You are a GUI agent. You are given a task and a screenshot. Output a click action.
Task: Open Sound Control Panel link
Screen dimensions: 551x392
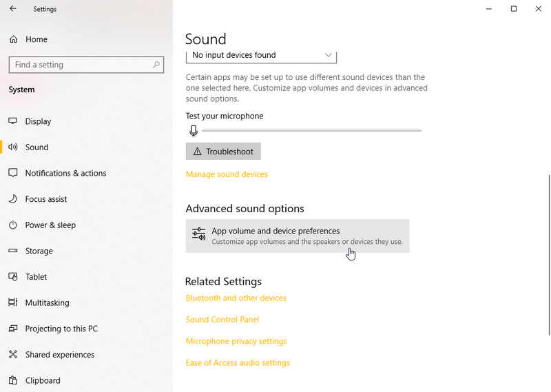click(x=222, y=320)
